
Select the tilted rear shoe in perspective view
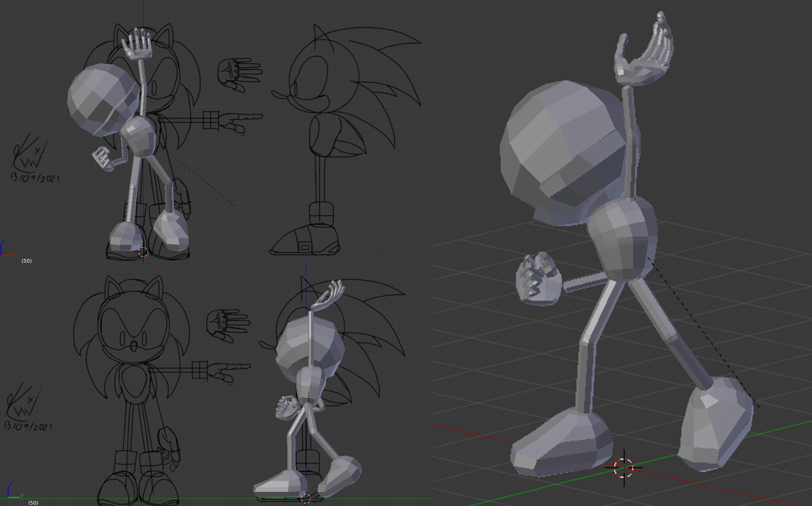[x=717, y=424]
